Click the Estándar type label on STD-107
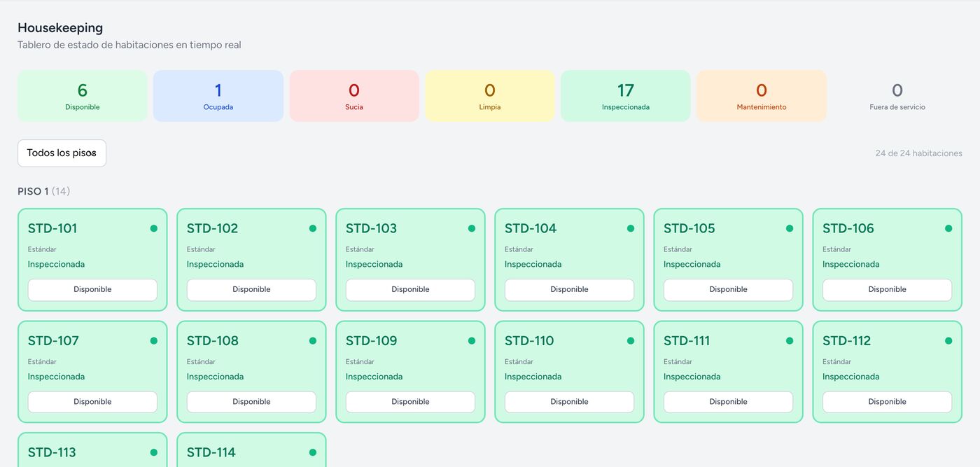980x467 pixels. 42,362
